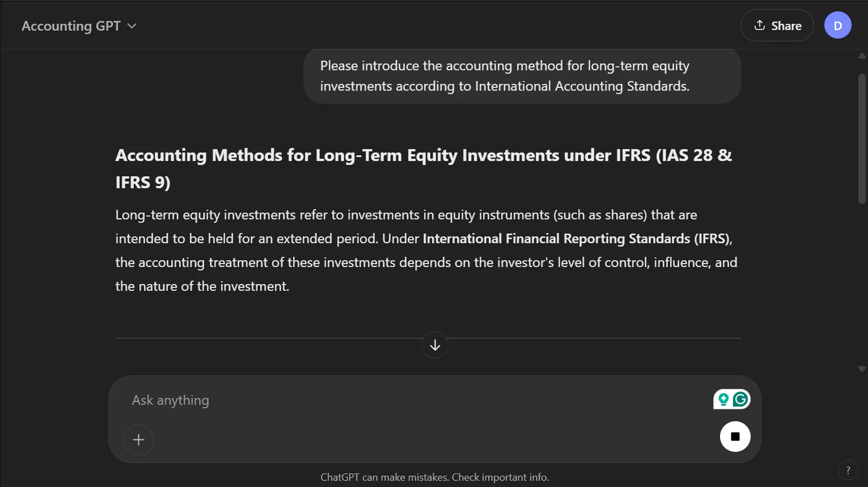Share this conversation with the Share button

[x=777, y=26]
